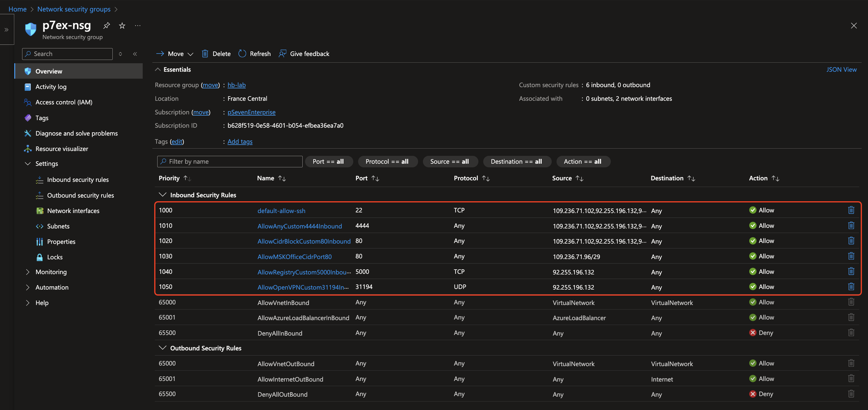868x410 pixels.
Task: Delete the default-allow-ssh rule via trash icon
Action: 851,210
